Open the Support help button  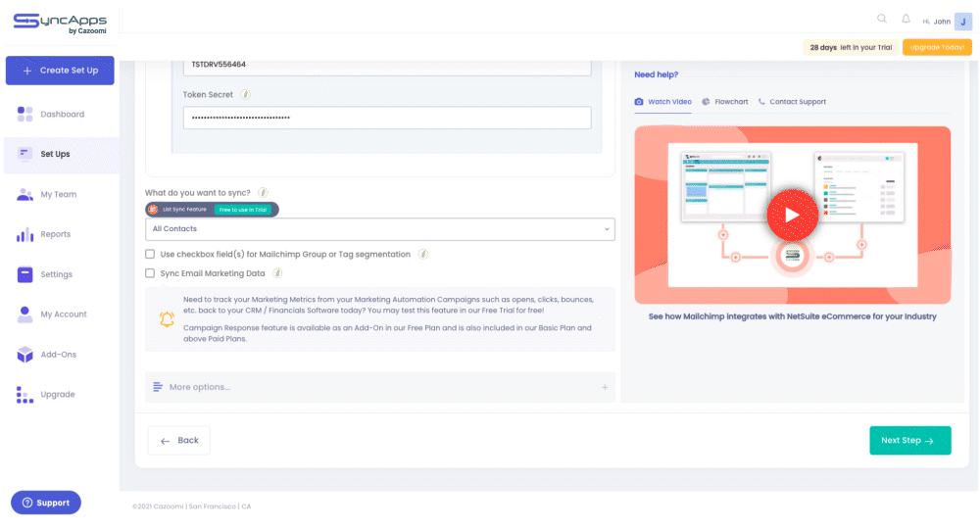pyautogui.click(x=46, y=503)
